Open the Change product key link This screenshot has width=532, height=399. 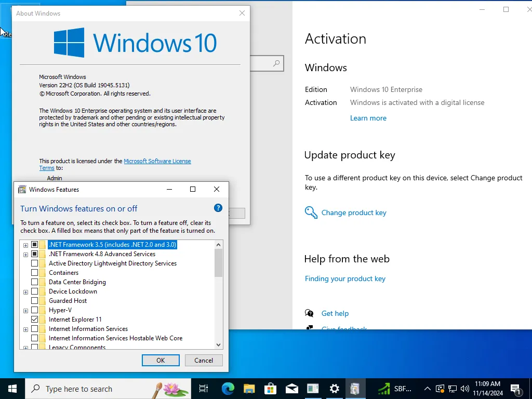pos(354,212)
